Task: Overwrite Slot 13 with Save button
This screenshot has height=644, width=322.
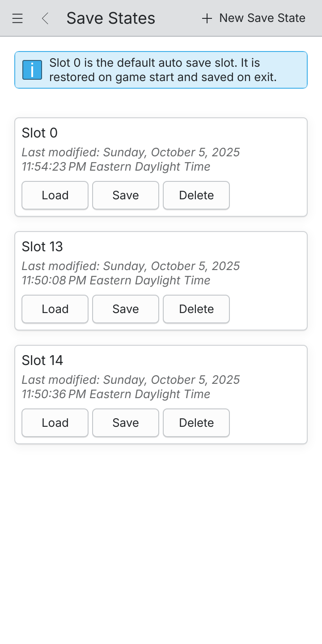Action: click(126, 309)
